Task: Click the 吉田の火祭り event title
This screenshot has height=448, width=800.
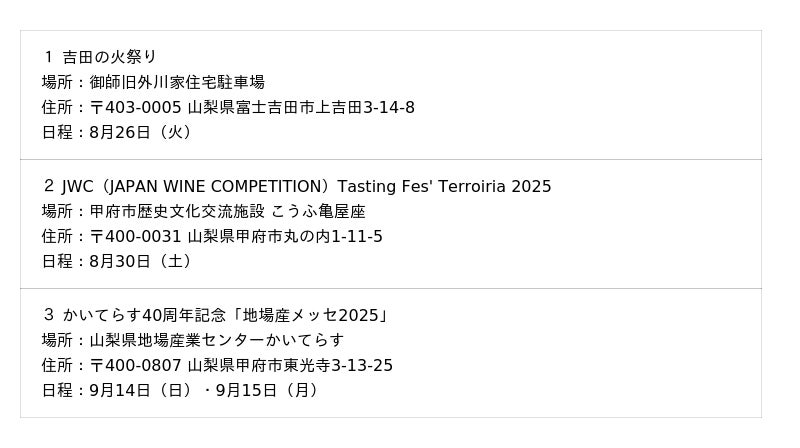Action: 109,57
